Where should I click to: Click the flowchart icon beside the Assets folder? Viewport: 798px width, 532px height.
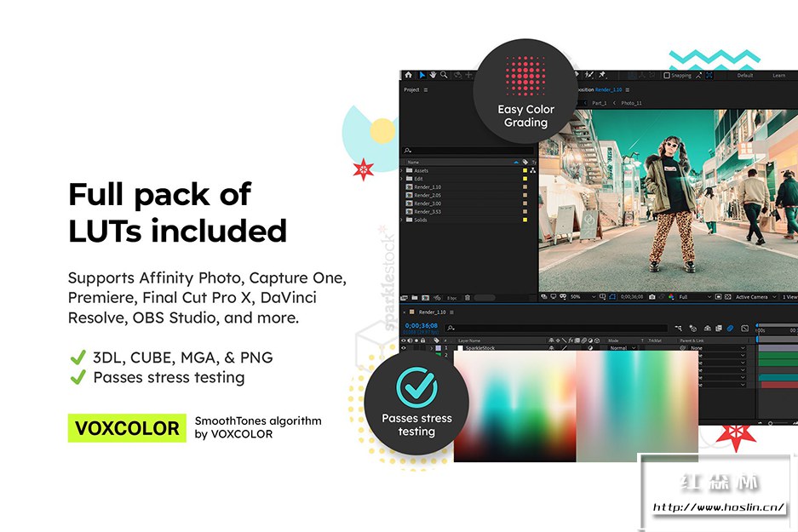click(x=532, y=170)
